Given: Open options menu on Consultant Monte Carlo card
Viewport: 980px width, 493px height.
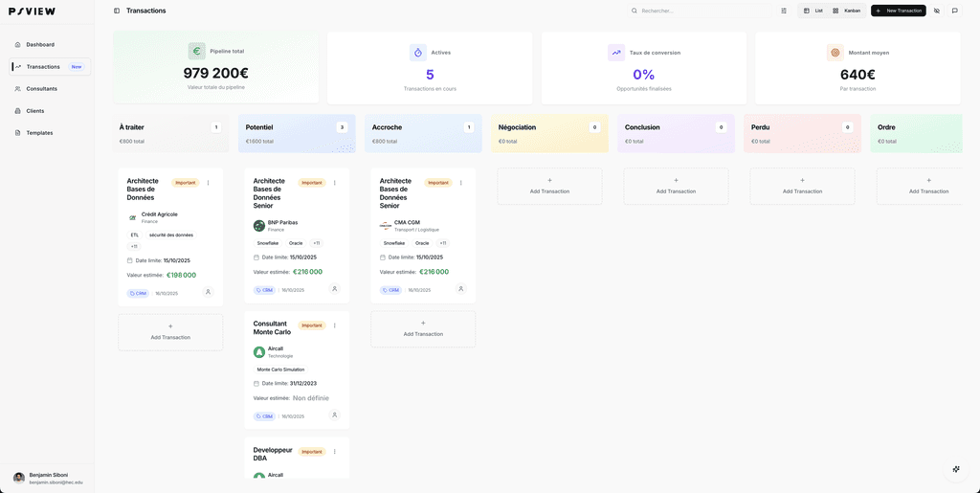Looking at the screenshot, I should click(334, 325).
